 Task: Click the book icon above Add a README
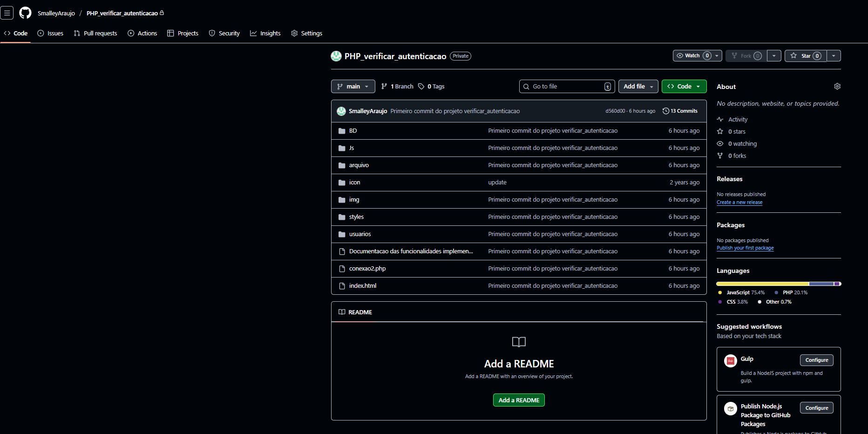click(x=519, y=342)
